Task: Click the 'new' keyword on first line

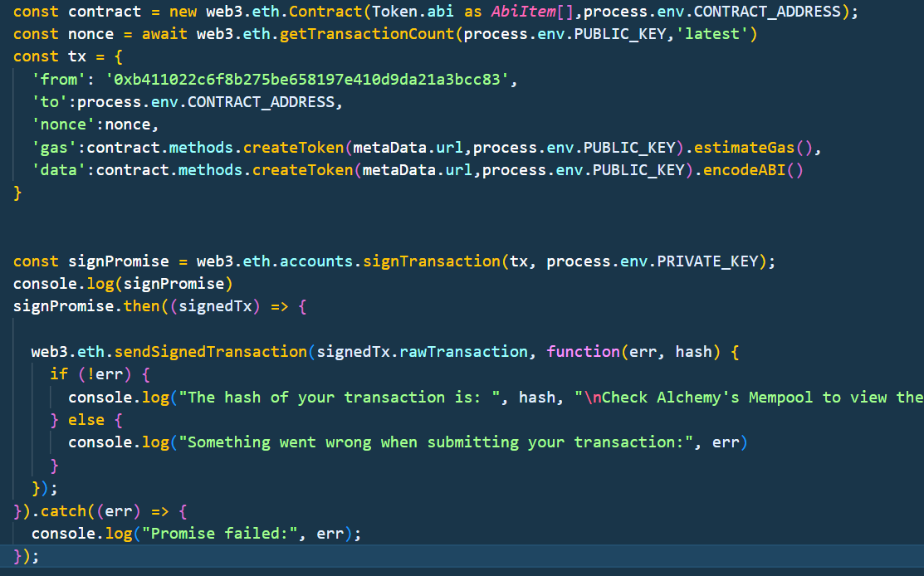Action: point(183,11)
